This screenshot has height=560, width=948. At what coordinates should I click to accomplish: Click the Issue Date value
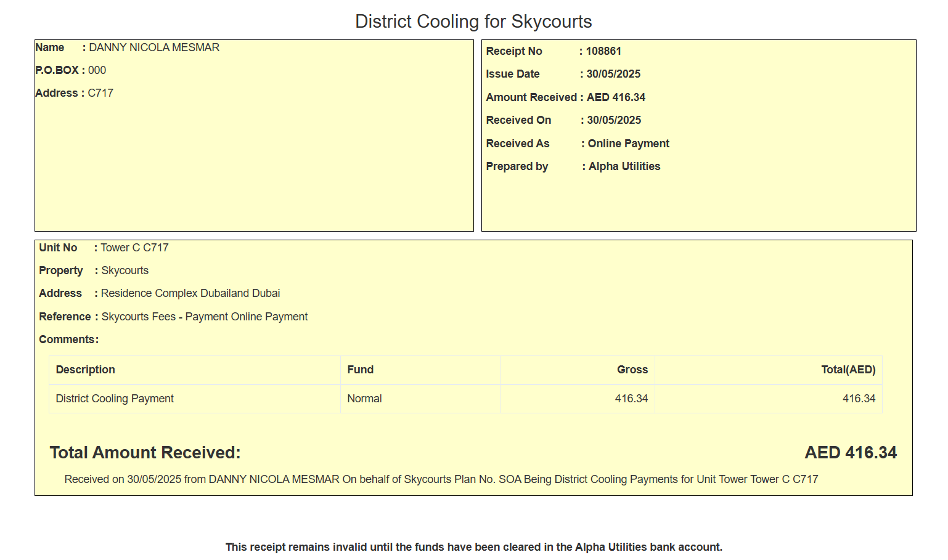[x=613, y=74]
